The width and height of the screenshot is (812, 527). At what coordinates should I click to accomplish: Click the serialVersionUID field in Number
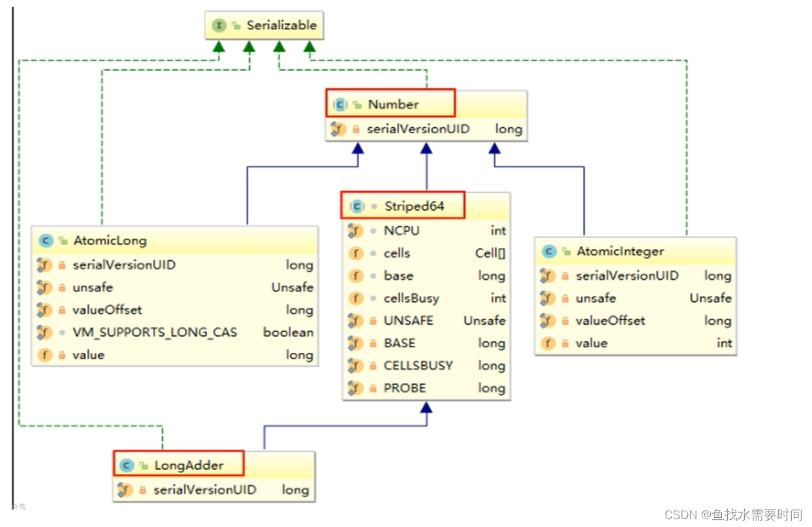click(x=418, y=129)
